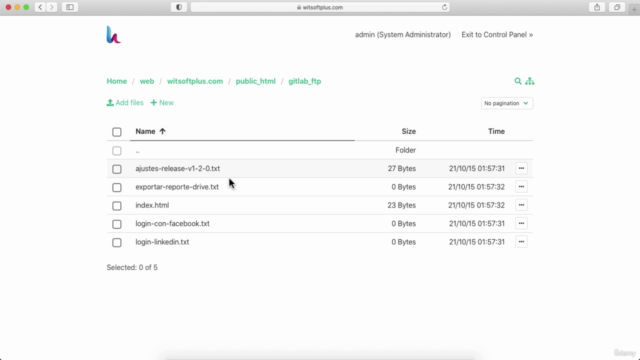Open file index.html
640x360 pixels.
pos(152,205)
